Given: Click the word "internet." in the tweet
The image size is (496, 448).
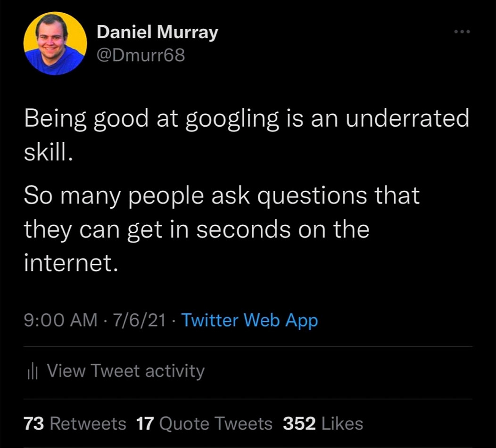Looking at the screenshot, I should pos(70,264).
